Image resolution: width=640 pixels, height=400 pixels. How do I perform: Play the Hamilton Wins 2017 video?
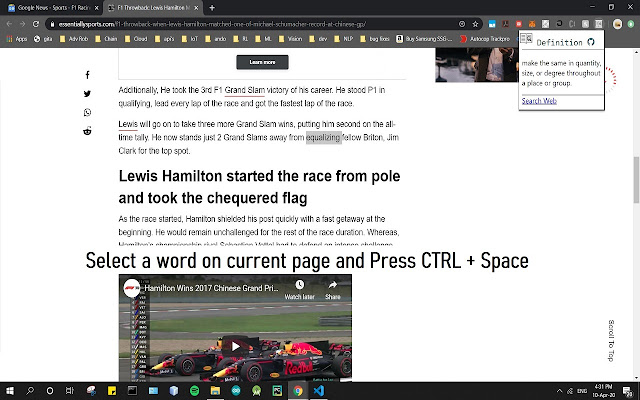(235, 347)
